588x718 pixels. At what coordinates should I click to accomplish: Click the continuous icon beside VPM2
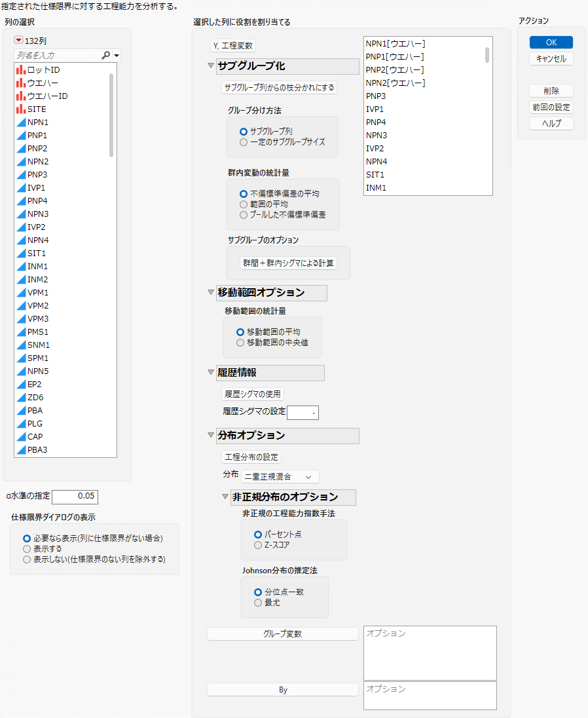point(20,305)
